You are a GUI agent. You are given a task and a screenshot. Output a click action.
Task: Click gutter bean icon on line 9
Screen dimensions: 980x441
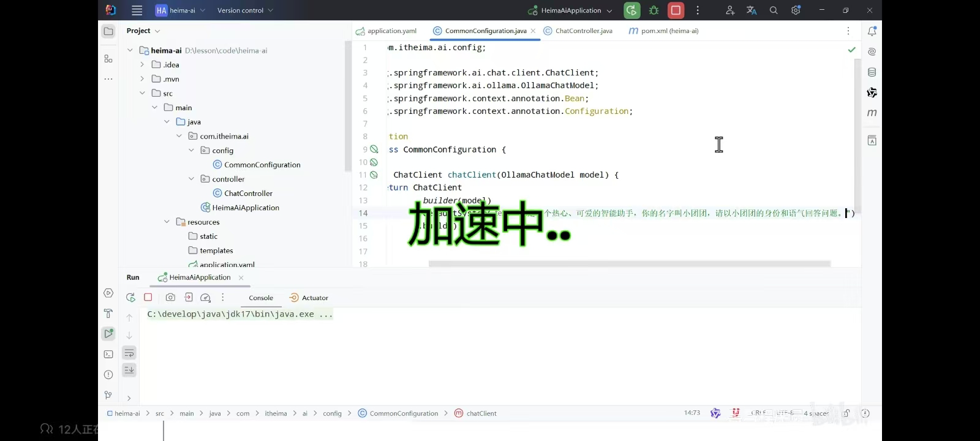click(x=374, y=149)
